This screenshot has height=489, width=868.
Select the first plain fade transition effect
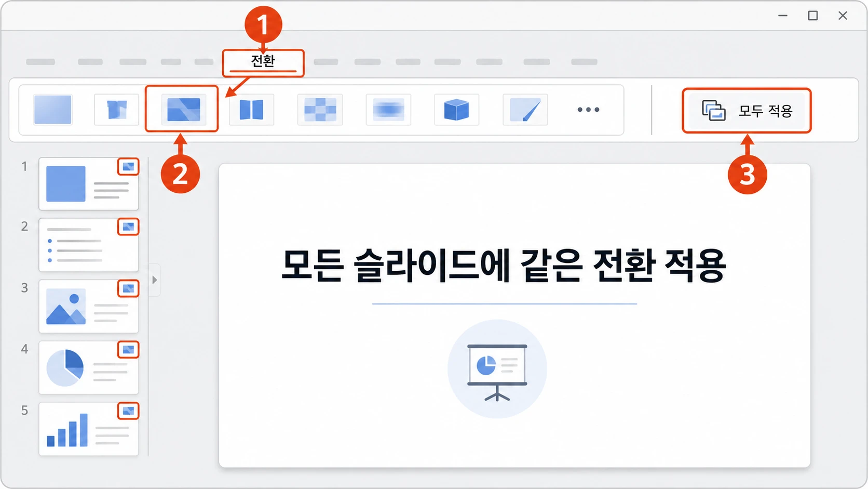(x=52, y=110)
